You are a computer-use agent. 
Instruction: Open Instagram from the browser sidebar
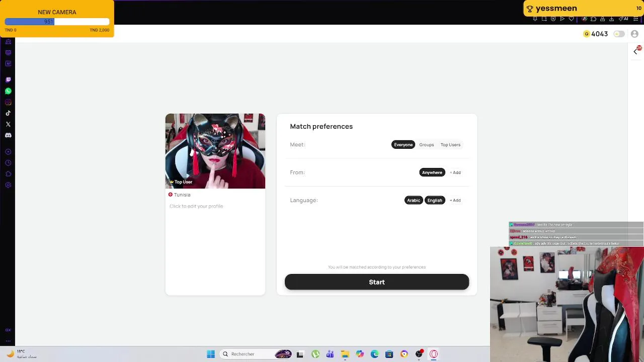[x=8, y=102]
